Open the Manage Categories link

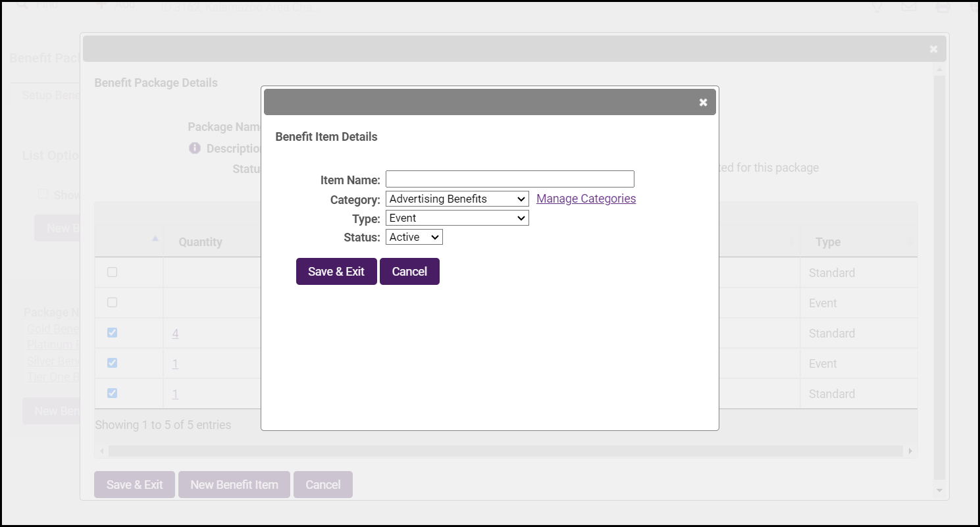(x=586, y=199)
